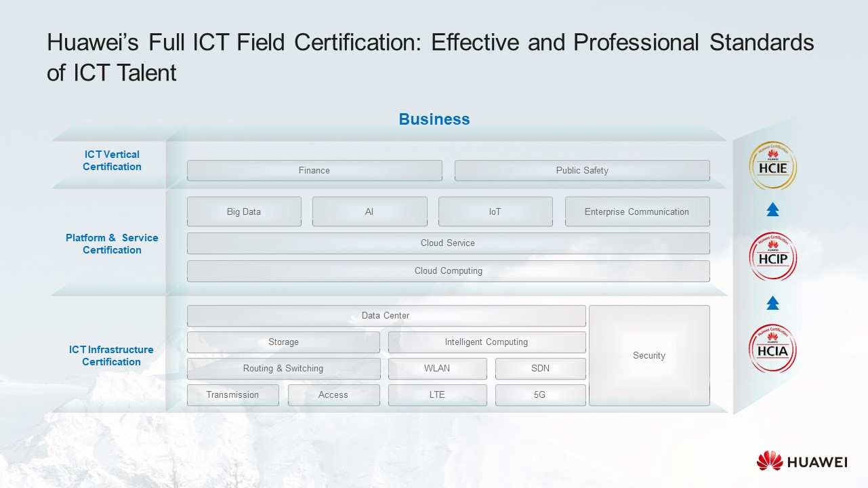
Task: Select the Routing & Switching box
Action: (283, 369)
